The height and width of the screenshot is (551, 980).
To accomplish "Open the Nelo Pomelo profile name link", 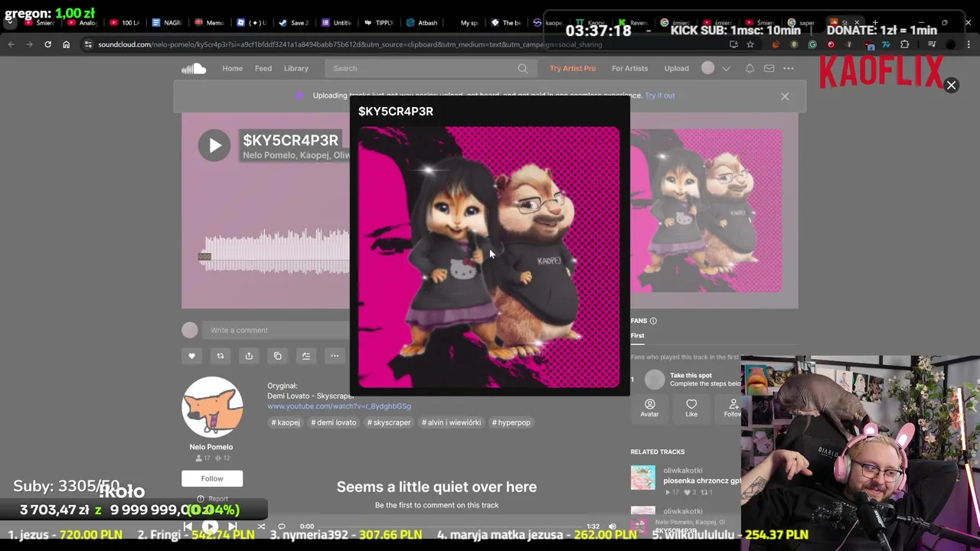I will (211, 447).
